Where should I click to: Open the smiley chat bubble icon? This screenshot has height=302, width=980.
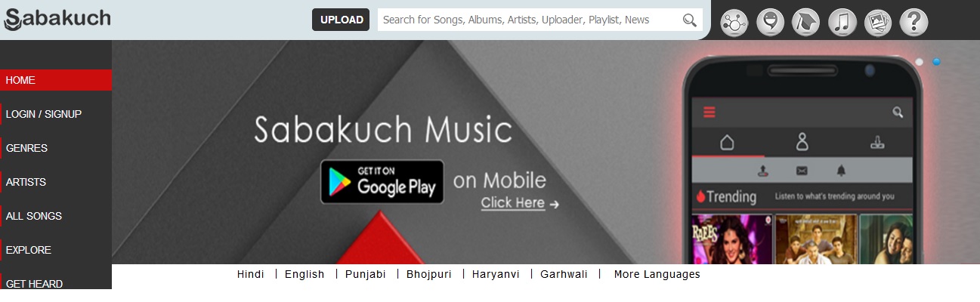coord(770,22)
